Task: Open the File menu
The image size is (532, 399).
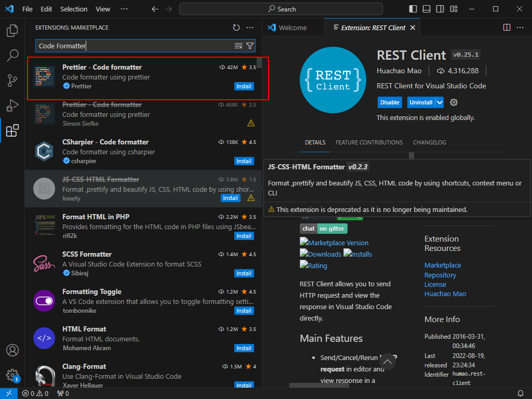Action: point(28,9)
